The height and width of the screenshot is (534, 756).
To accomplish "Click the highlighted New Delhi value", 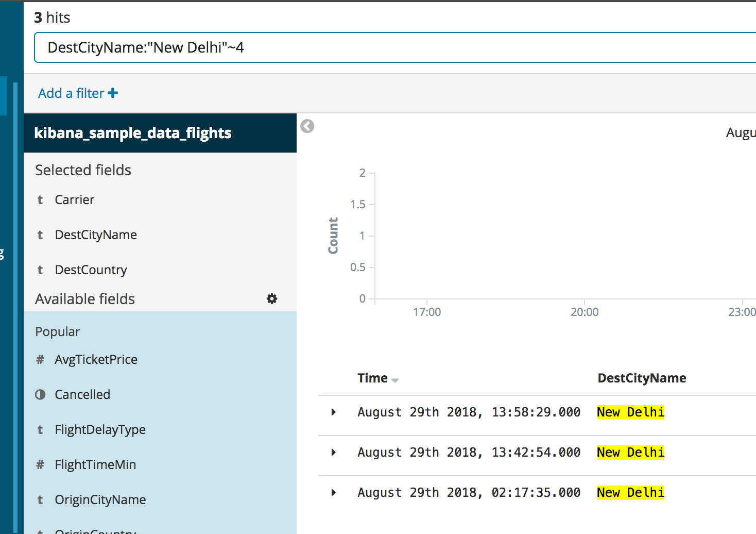I will tap(630, 412).
